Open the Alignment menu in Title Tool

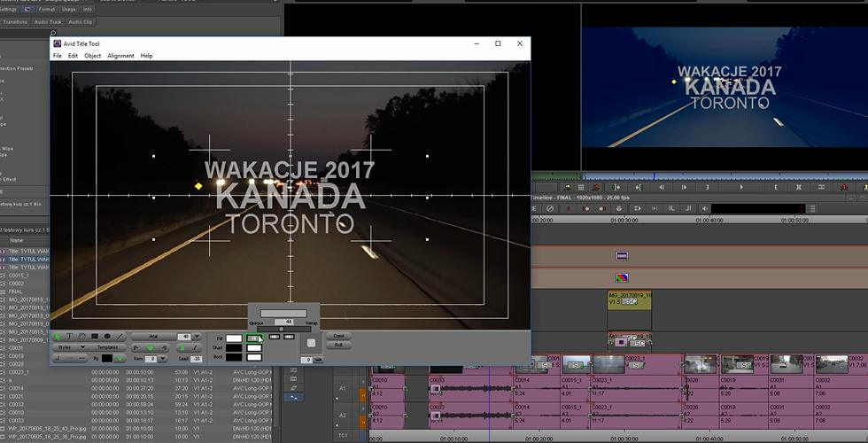[120, 56]
